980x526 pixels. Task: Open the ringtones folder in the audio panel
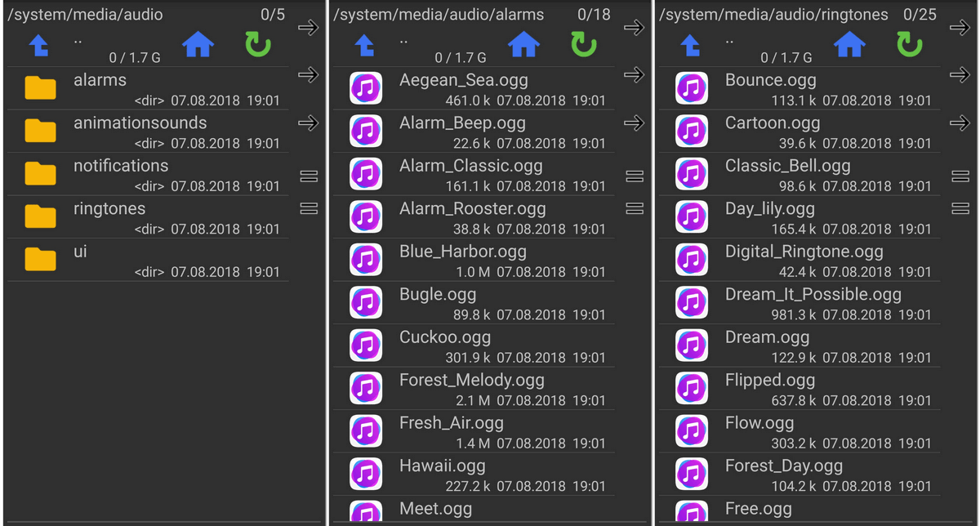point(148,217)
